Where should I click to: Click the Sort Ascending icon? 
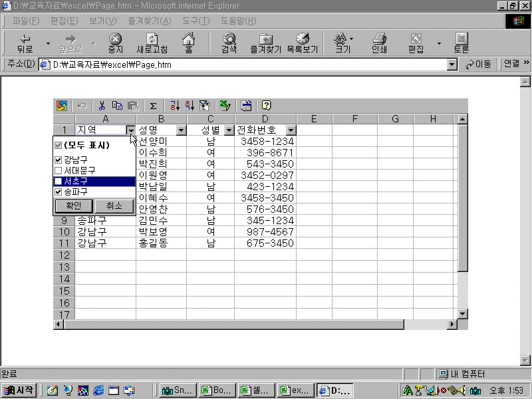(175, 106)
